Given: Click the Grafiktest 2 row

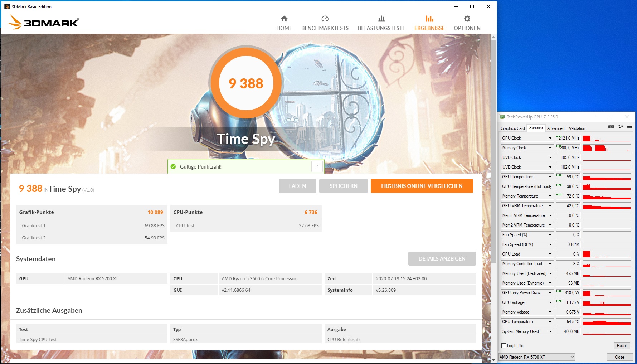Looking at the screenshot, I should 92,238.
